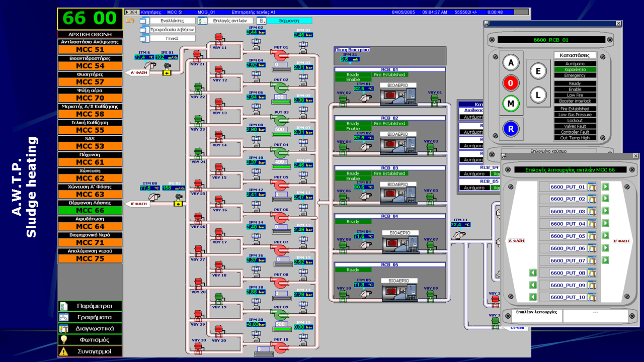Select the green PUT 02 pump
Viewport: 644px width, 362px height.
point(280,87)
